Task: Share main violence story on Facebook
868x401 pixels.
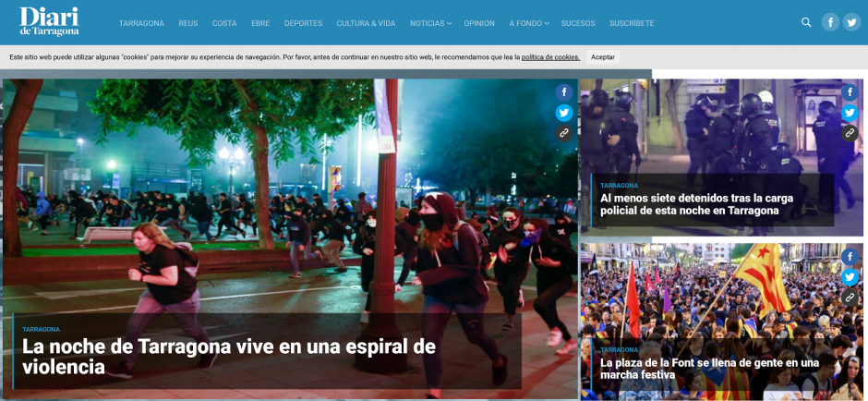Action: 563,92
